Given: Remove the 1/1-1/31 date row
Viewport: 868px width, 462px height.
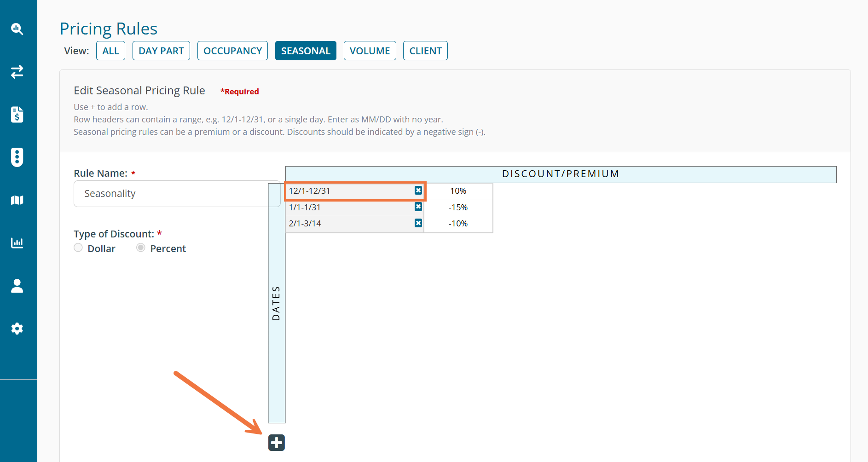Looking at the screenshot, I should click(x=418, y=207).
